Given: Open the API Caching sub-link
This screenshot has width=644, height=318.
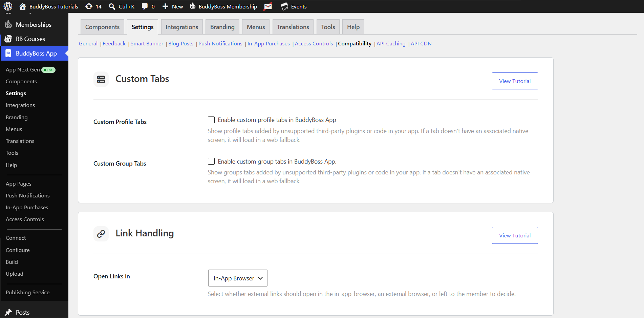Looking at the screenshot, I should click(x=391, y=44).
